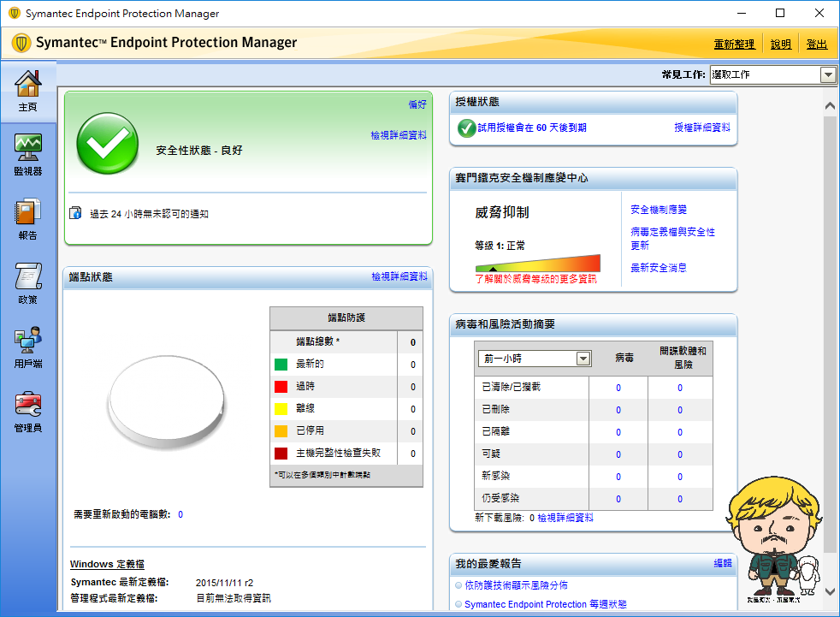
Task: Click 試用授權會在 60 天後到期 link
Action: click(532, 128)
